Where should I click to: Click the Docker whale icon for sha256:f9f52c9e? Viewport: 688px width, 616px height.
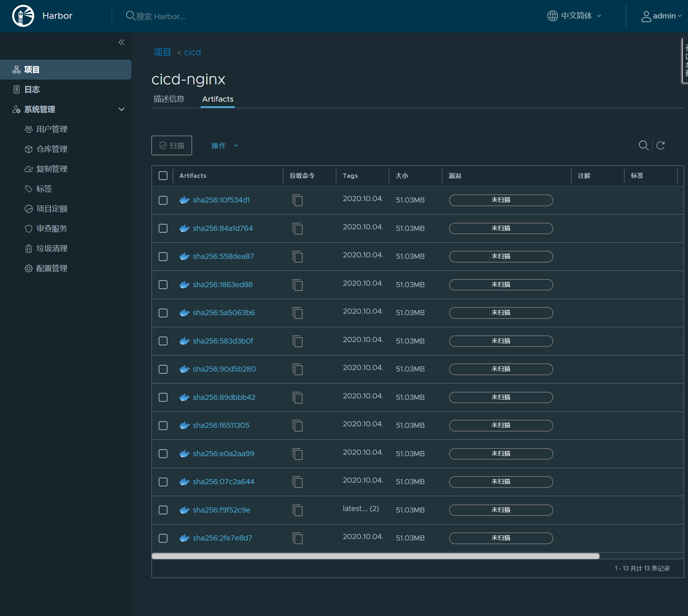[184, 510]
